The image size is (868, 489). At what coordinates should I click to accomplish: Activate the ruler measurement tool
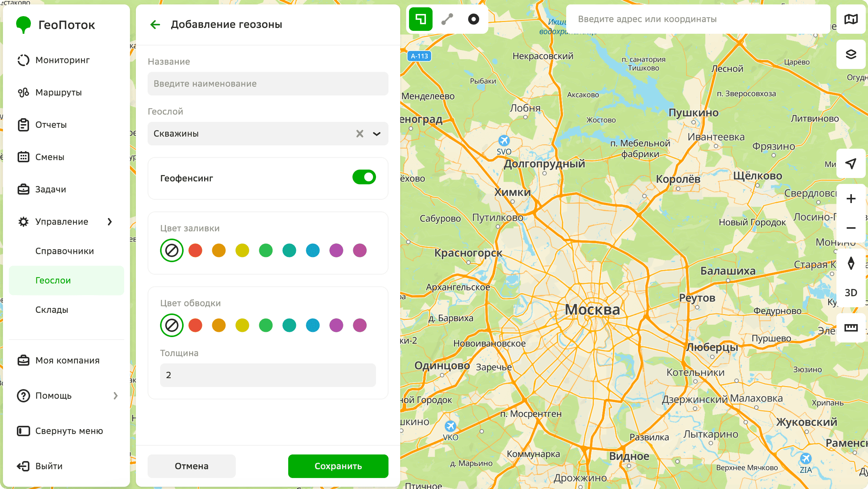click(x=851, y=328)
